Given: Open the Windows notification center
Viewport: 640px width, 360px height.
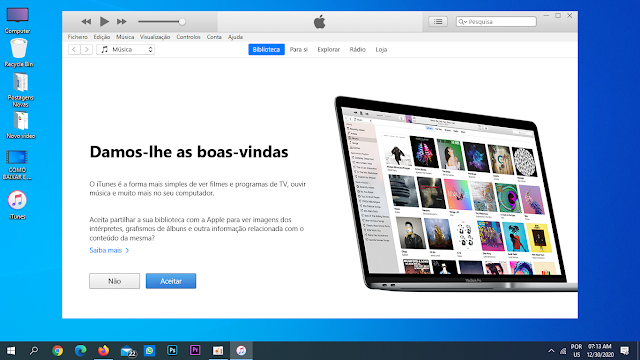Looking at the screenshot, I should click(x=624, y=351).
